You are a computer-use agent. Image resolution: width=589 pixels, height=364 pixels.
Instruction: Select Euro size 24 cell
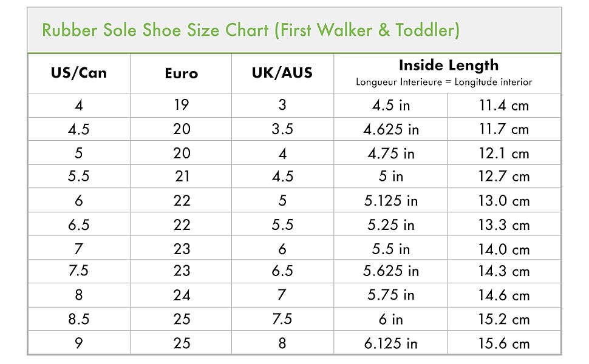(x=181, y=295)
